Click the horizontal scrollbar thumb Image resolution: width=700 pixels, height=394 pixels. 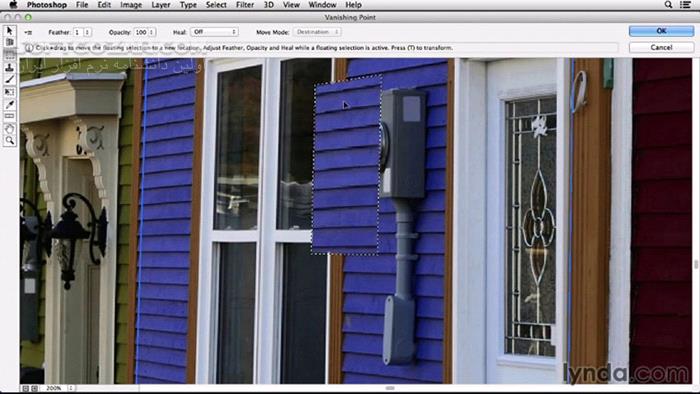(x=390, y=388)
